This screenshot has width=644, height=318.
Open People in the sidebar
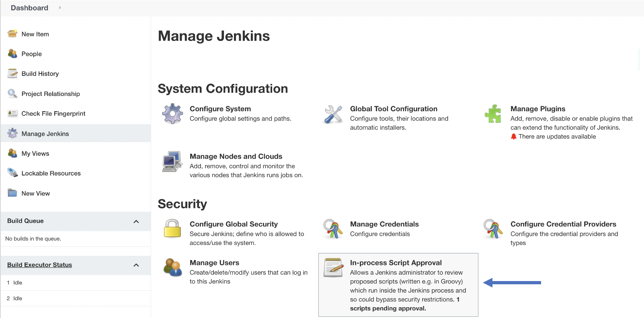pos(31,54)
